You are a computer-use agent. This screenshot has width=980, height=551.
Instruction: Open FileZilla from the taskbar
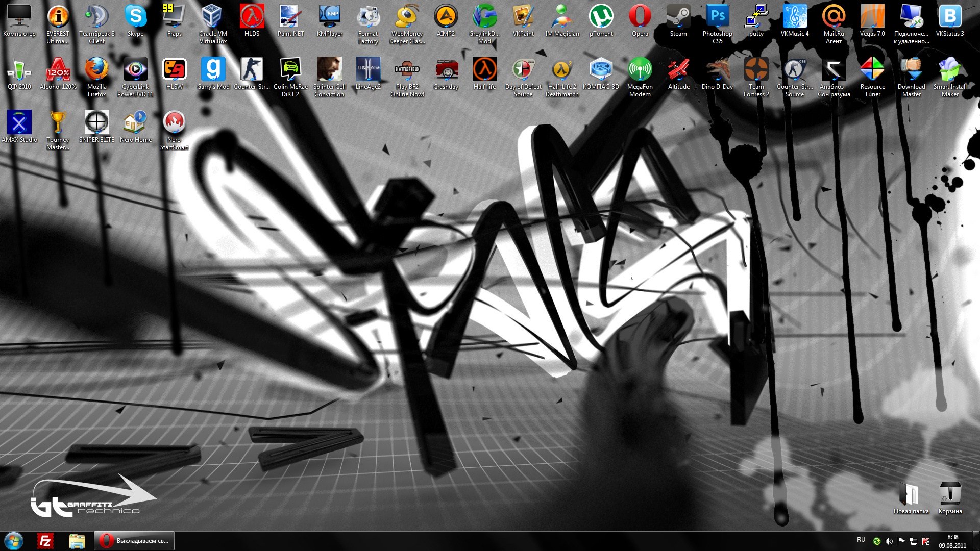[x=45, y=541]
